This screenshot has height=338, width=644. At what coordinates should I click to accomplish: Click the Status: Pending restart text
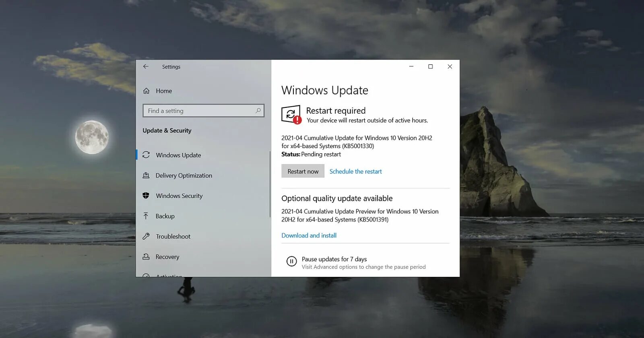tap(311, 154)
